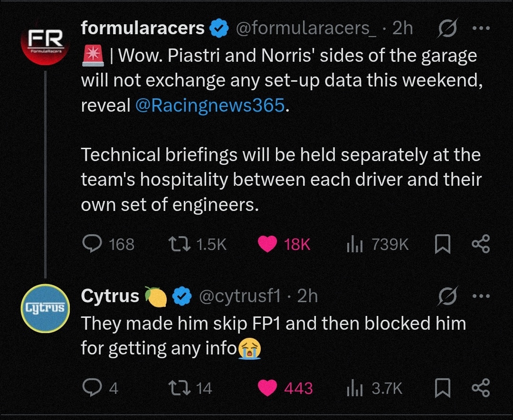View analytics of Cytrus reply

pos(355,388)
